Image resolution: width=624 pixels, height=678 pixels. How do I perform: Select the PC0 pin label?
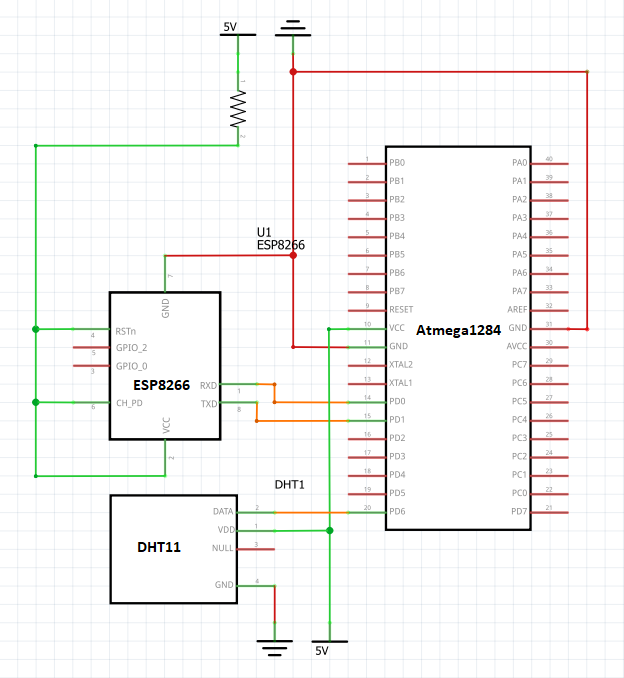coord(520,493)
